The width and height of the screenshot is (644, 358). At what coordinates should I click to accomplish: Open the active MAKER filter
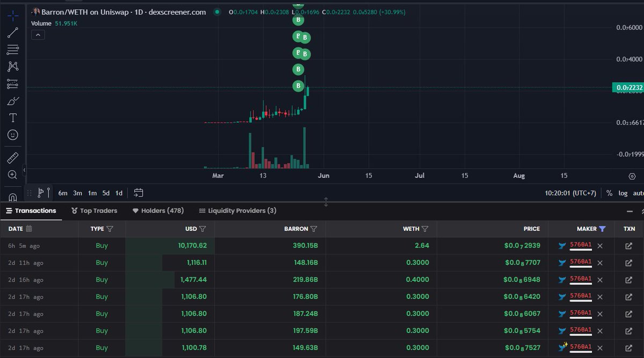pyautogui.click(x=602, y=229)
